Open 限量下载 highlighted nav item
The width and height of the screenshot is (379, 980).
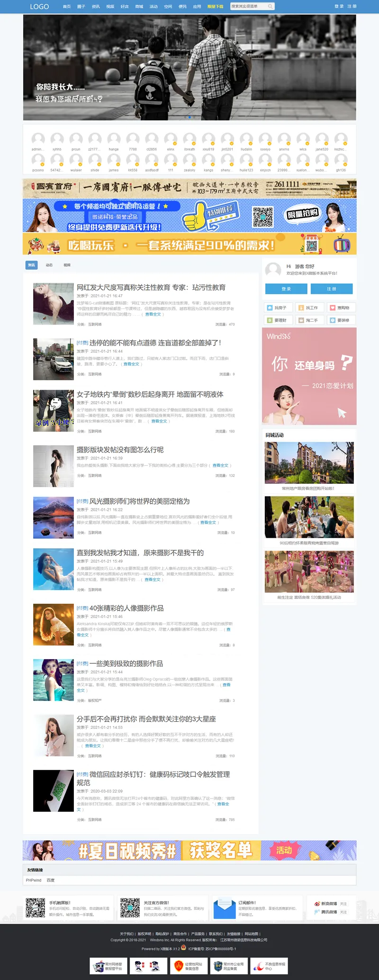[215, 7]
